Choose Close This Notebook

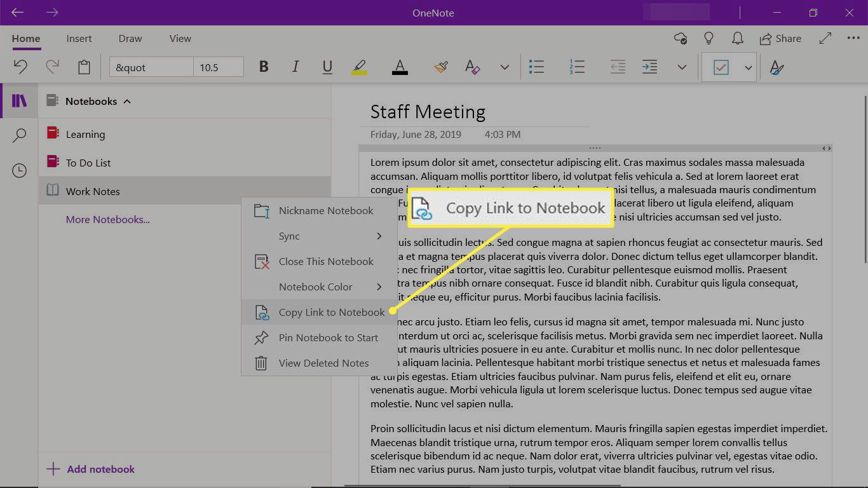(319, 262)
